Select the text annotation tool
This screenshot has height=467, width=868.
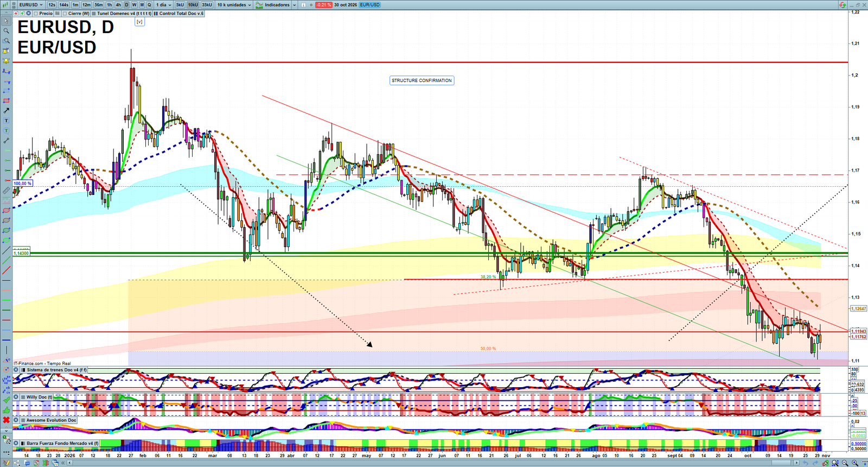pos(7,121)
